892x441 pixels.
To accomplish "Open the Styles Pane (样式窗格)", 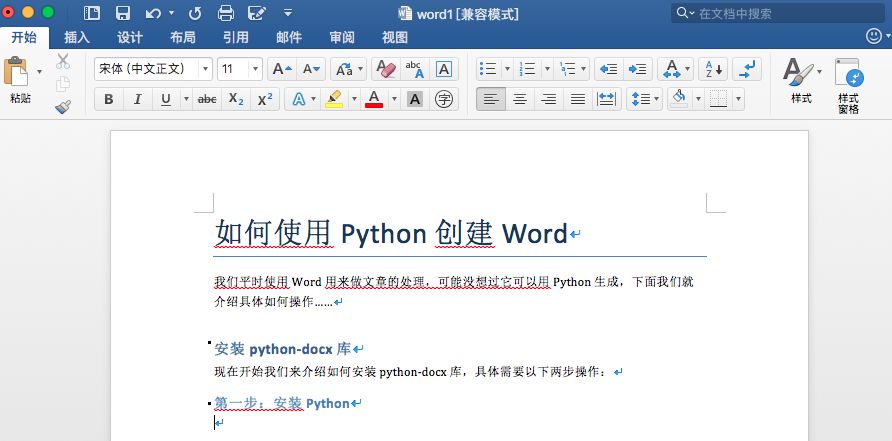I will [848, 85].
